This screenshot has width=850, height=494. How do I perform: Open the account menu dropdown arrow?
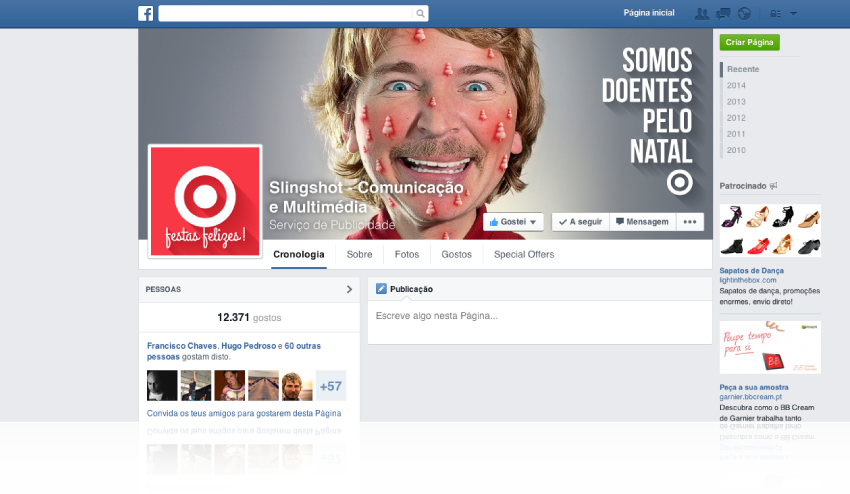pos(793,14)
